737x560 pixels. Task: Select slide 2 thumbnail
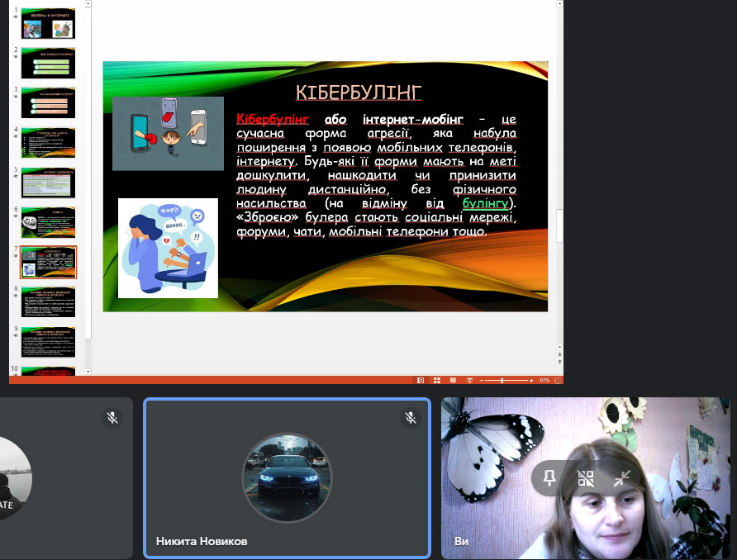pyautogui.click(x=48, y=63)
